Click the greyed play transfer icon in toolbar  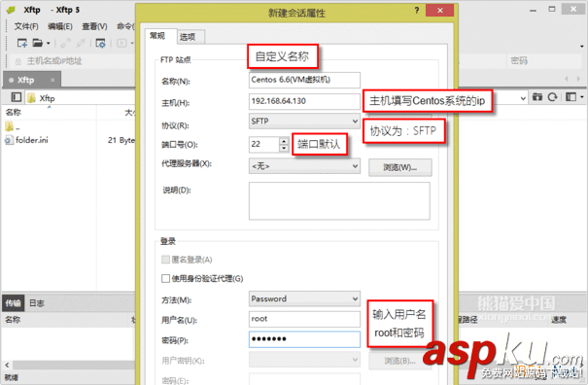pos(121,43)
